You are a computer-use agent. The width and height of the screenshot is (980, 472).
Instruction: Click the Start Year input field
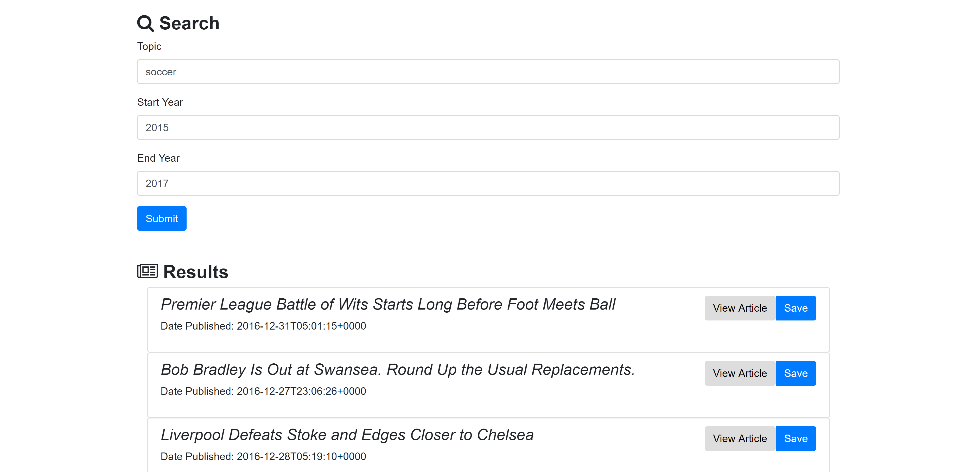[488, 128]
